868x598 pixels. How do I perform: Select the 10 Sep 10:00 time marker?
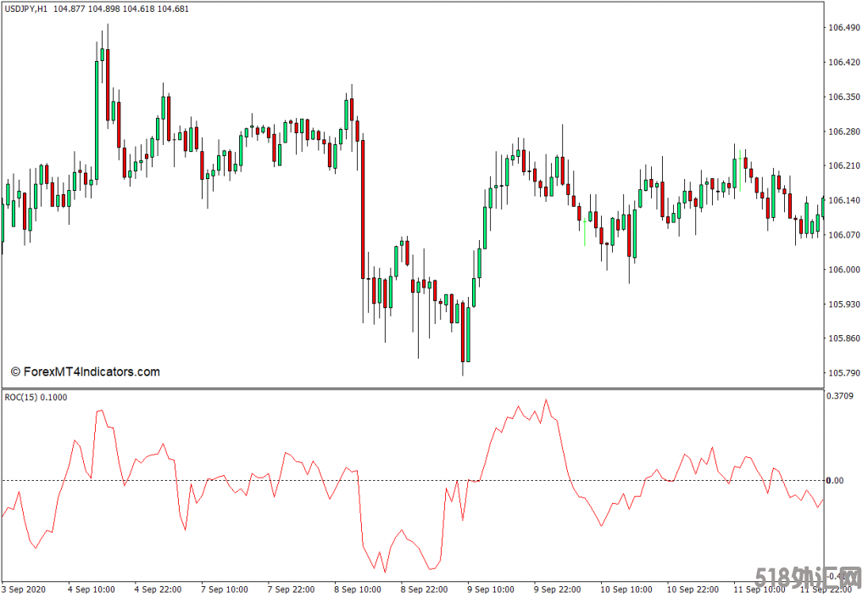(x=626, y=589)
